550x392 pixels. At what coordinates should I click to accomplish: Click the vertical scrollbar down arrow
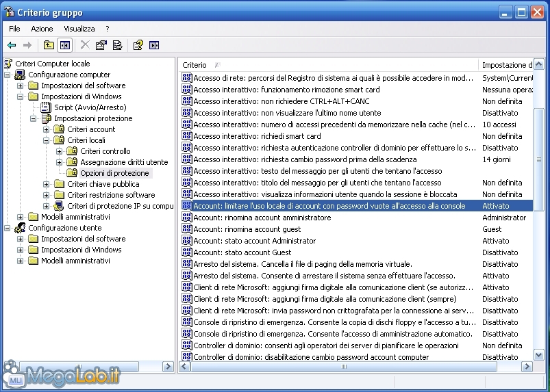point(539,355)
